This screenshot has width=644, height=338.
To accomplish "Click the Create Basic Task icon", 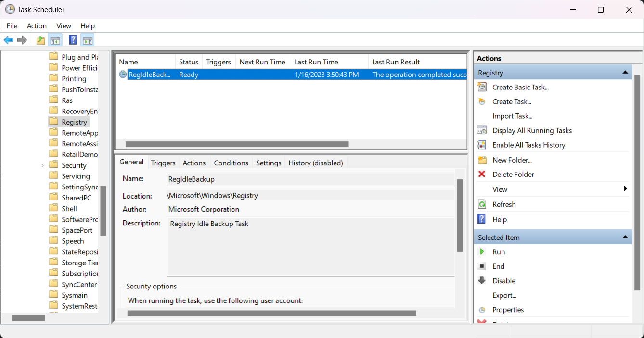I will 482,87.
